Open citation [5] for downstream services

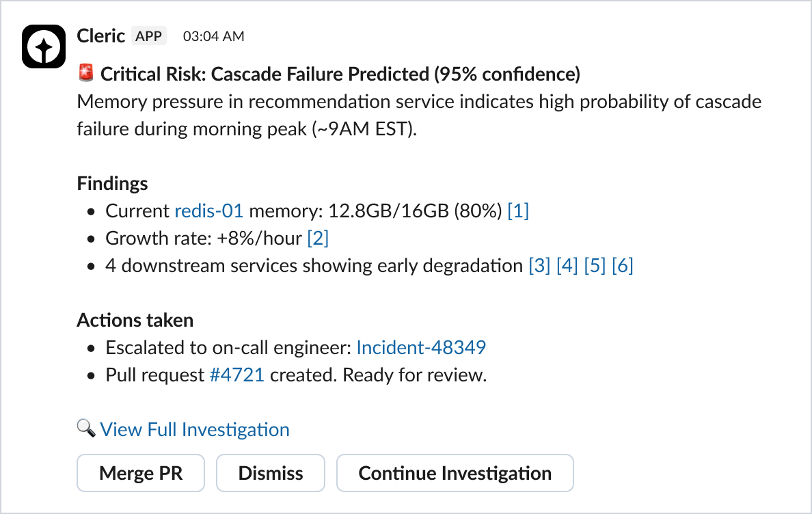pos(595,265)
